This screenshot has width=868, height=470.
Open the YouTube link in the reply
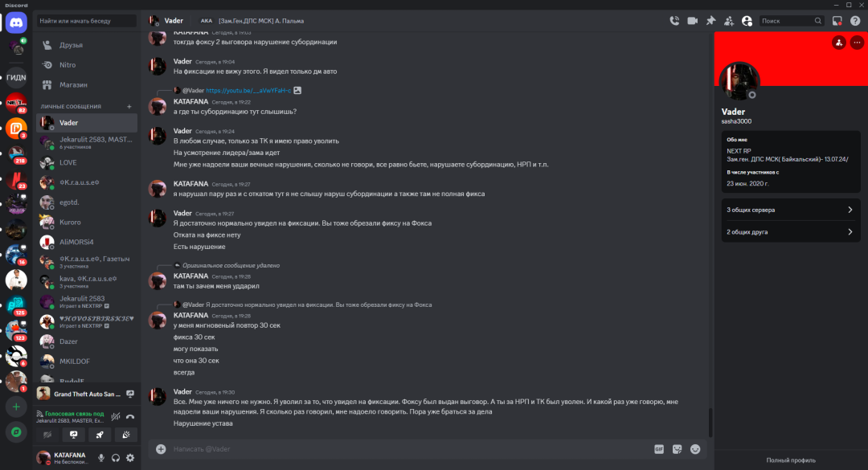pos(248,91)
